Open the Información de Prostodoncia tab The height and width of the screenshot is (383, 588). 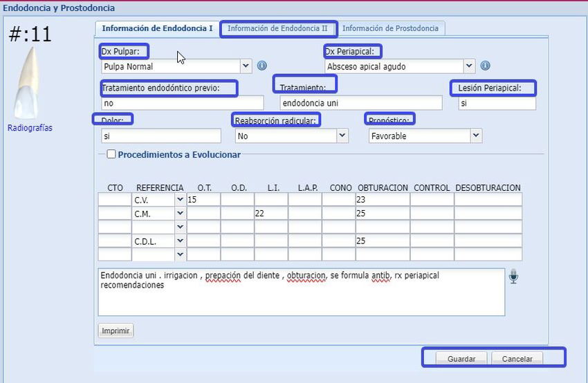[390, 28]
